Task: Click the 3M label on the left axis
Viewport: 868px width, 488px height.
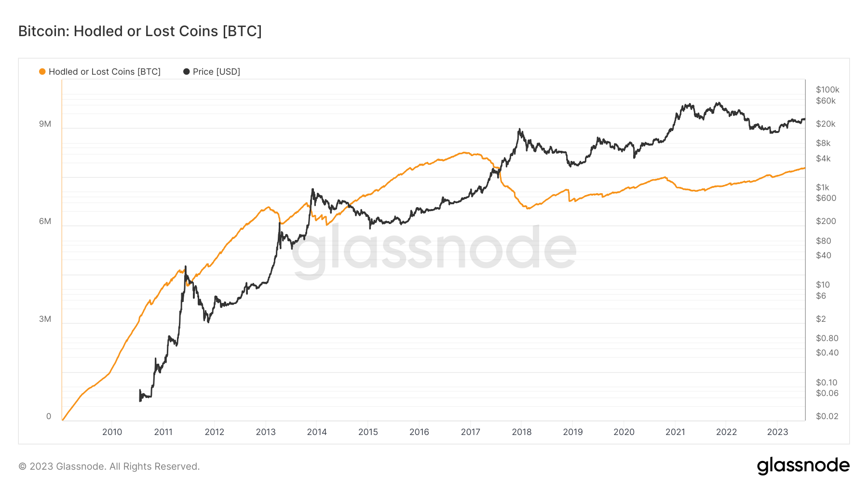Action: [x=45, y=319]
